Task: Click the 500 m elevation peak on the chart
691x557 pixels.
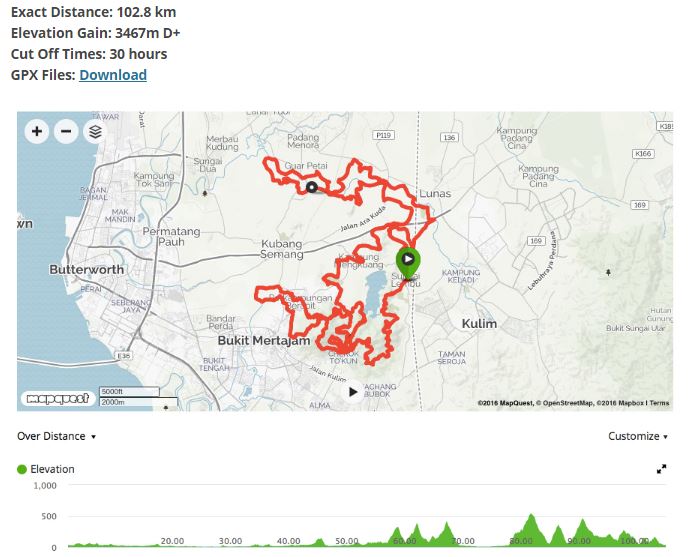Action: 531,515
